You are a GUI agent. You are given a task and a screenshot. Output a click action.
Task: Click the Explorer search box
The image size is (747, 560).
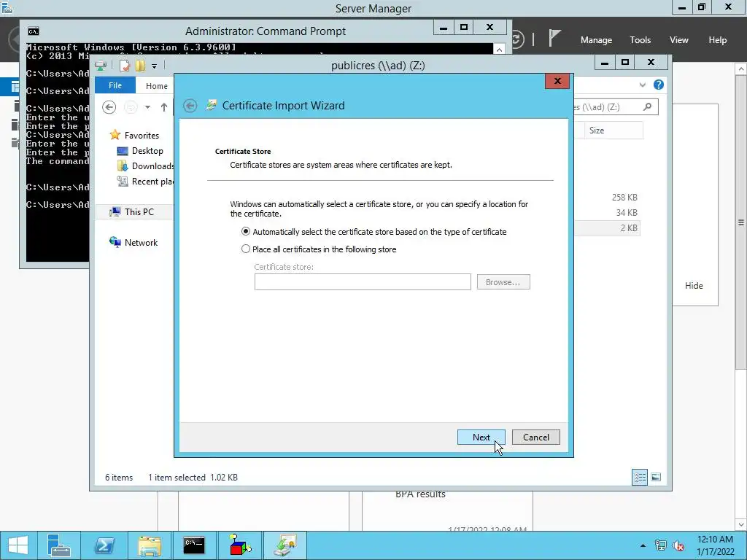click(x=616, y=107)
